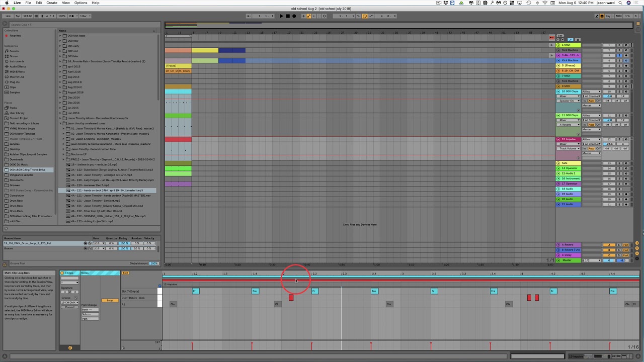Open the 1 Bar quantization menu

(x=85, y=16)
